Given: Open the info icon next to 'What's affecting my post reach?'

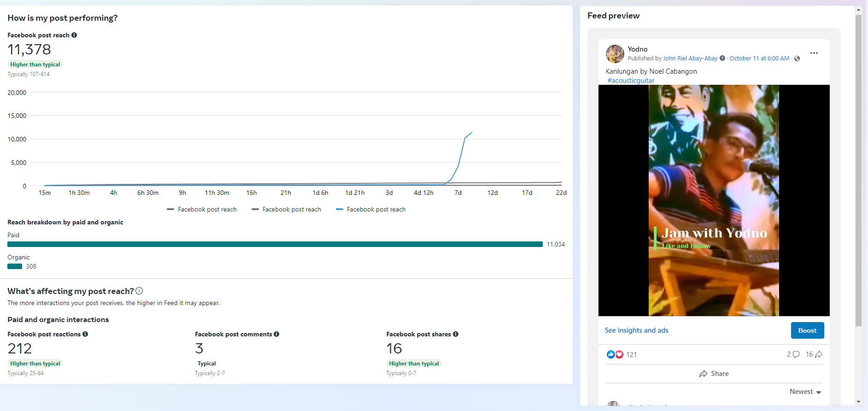Looking at the screenshot, I should tap(139, 291).
